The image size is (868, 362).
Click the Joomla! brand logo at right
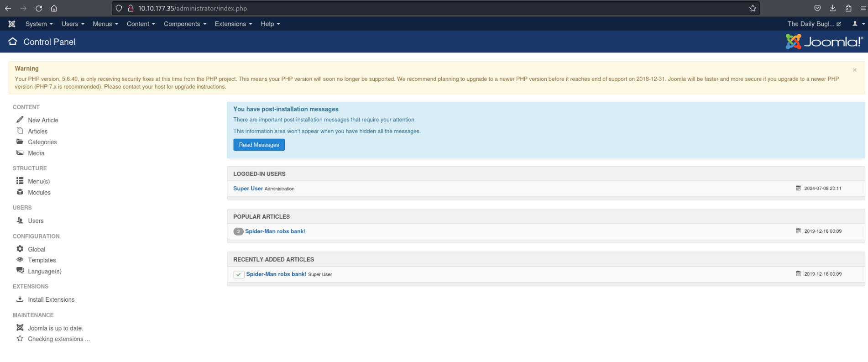point(824,42)
